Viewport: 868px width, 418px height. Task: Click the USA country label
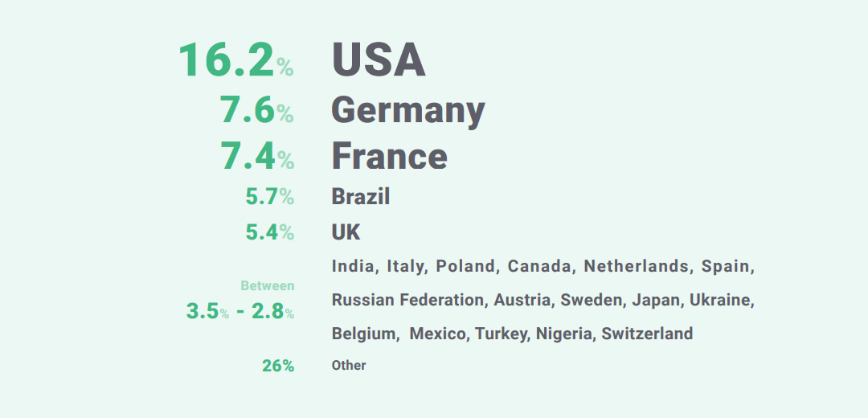tap(379, 60)
